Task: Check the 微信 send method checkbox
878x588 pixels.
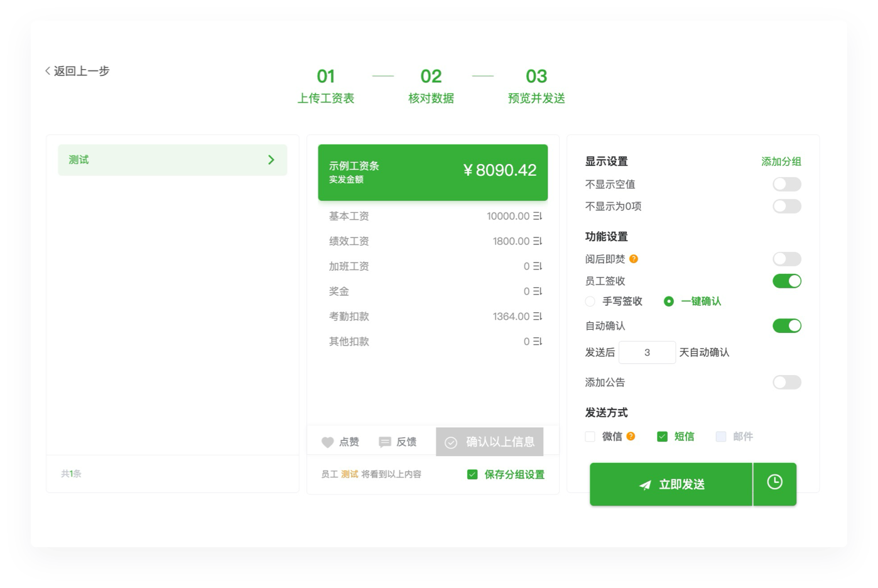Action: pos(590,437)
